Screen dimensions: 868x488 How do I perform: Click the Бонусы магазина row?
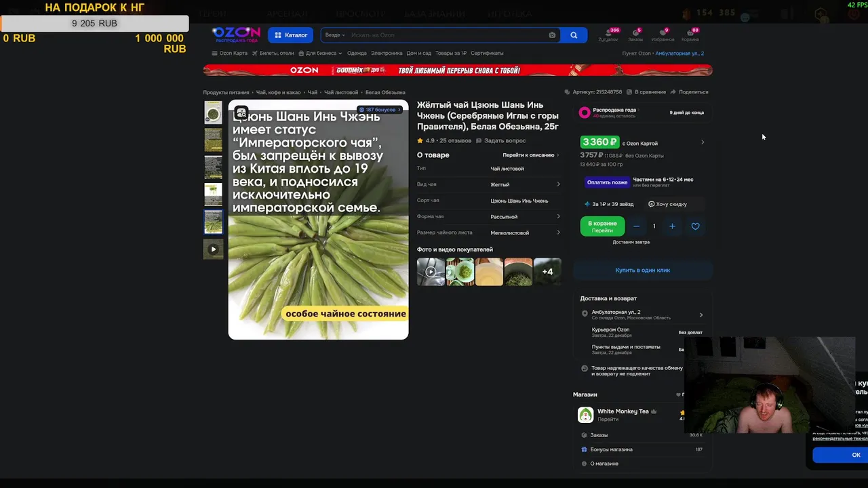(x=642, y=449)
